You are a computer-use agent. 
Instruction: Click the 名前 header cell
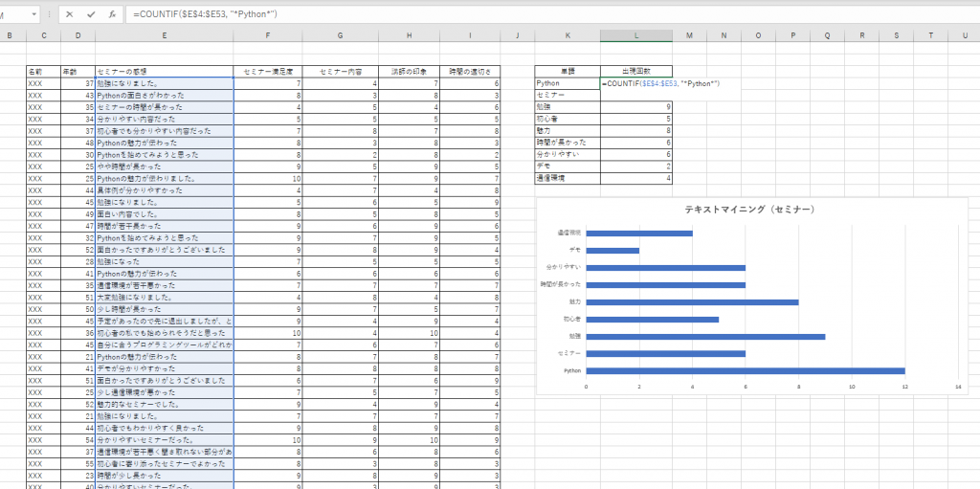click(44, 71)
